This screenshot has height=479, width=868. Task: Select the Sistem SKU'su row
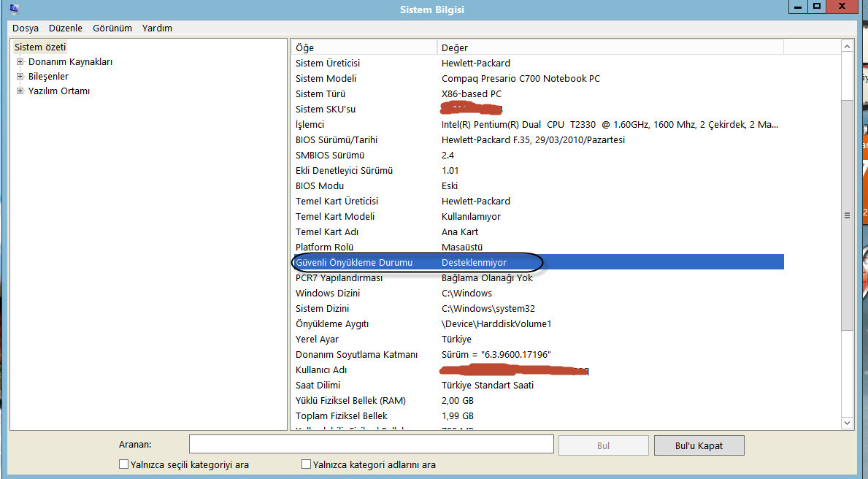[537, 109]
